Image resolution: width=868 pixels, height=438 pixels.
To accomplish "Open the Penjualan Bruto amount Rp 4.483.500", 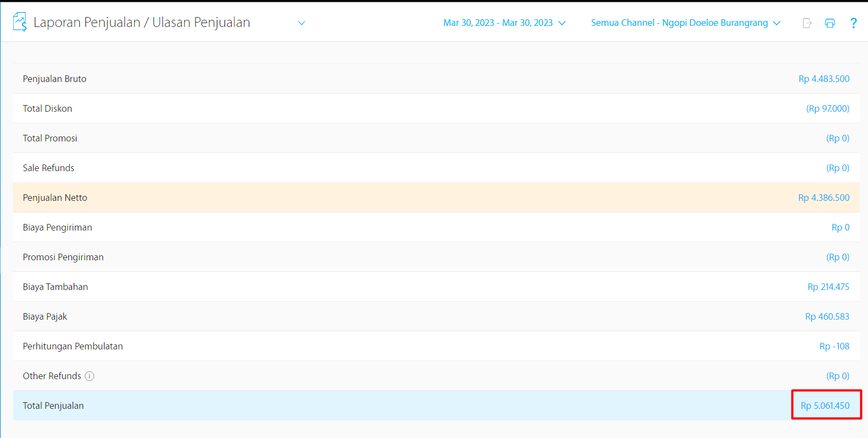I will pos(823,79).
